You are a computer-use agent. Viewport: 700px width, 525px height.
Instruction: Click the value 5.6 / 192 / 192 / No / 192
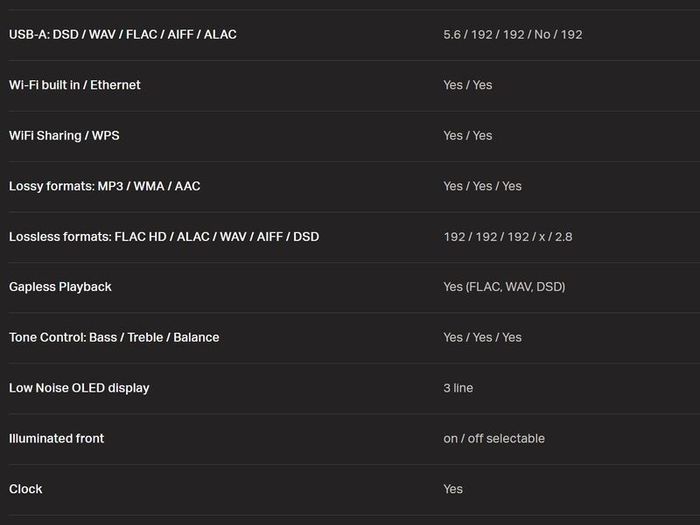click(x=512, y=34)
